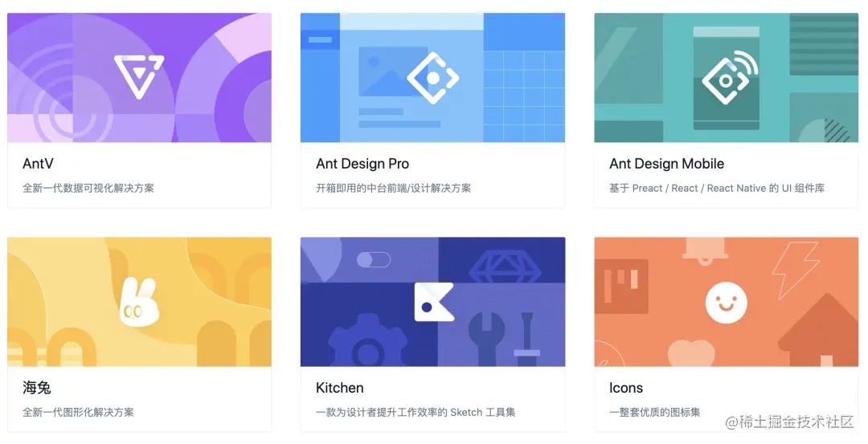Click the Ant Design Pro diamond logo
Screen dimensions: 868x444
pyautogui.click(x=433, y=78)
